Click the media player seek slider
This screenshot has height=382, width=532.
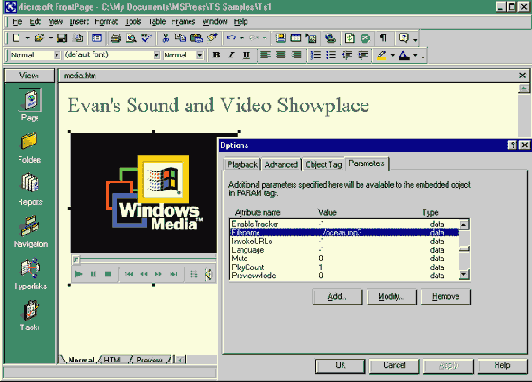pyautogui.click(x=144, y=260)
